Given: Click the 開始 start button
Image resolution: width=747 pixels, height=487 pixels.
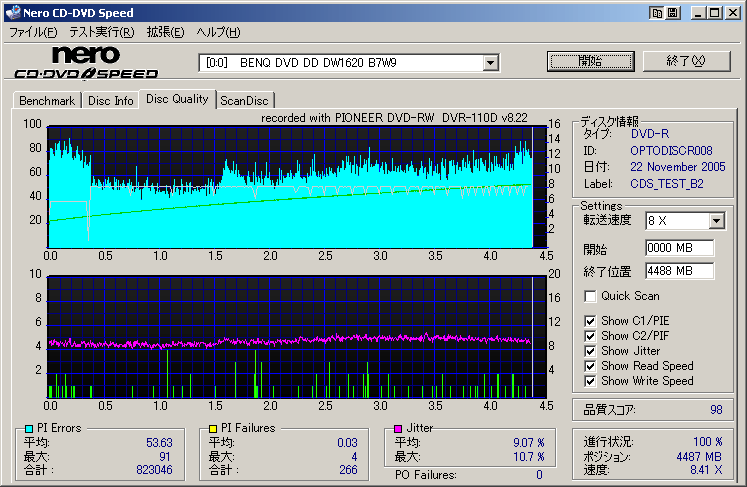Looking at the screenshot, I should (591, 61).
